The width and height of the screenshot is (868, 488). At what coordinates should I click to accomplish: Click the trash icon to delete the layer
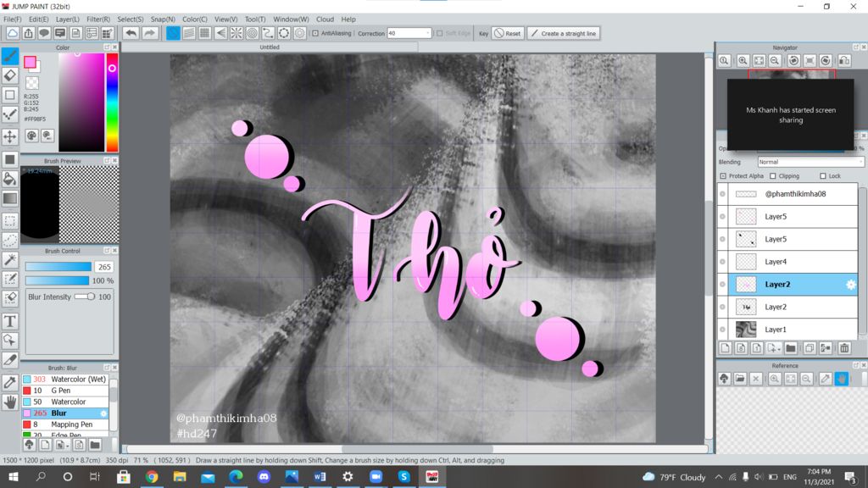844,348
